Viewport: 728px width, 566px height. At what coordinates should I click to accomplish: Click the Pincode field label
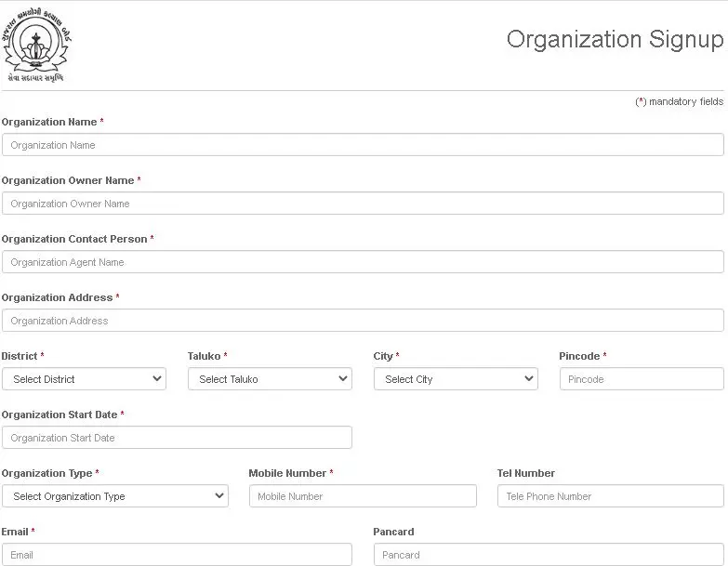579,356
